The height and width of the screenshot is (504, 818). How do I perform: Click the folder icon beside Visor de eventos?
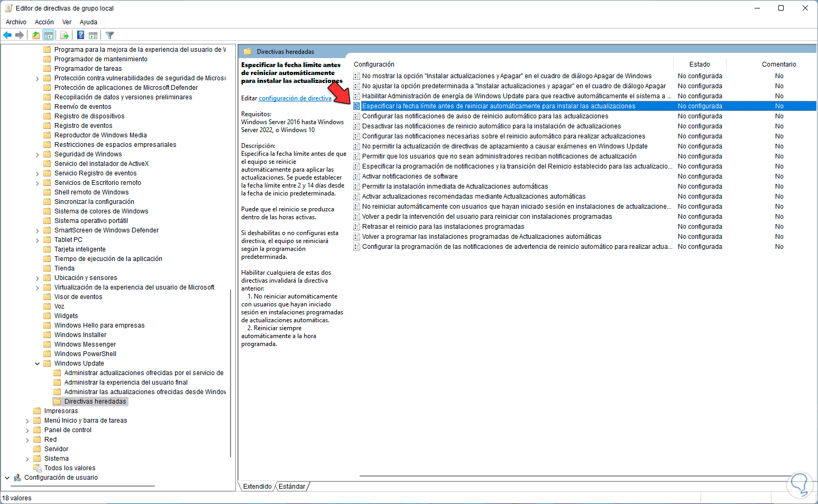tap(47, 297)
